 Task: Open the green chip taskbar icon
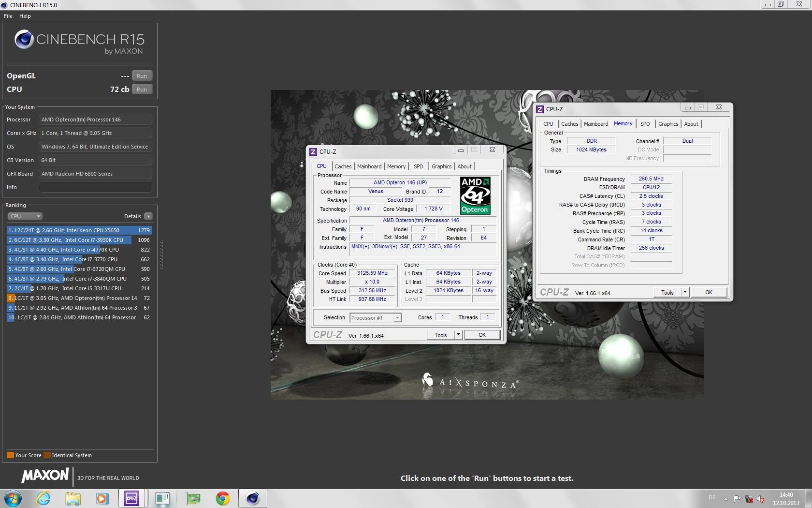click(193, 498)
